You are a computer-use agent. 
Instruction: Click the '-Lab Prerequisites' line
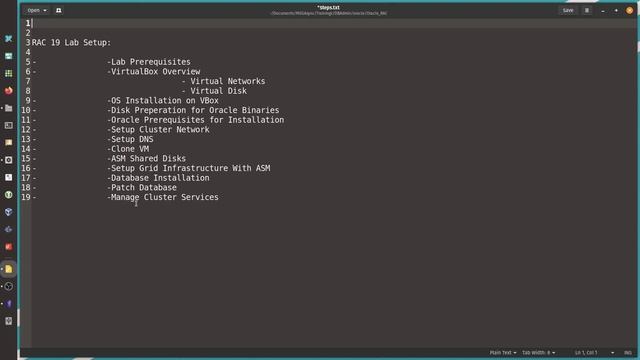(x=149, y=62)
